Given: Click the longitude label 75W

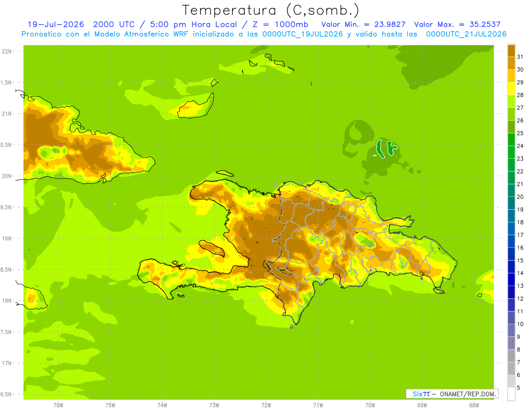Looking at the screenshot, I should [x=110, y=405].
